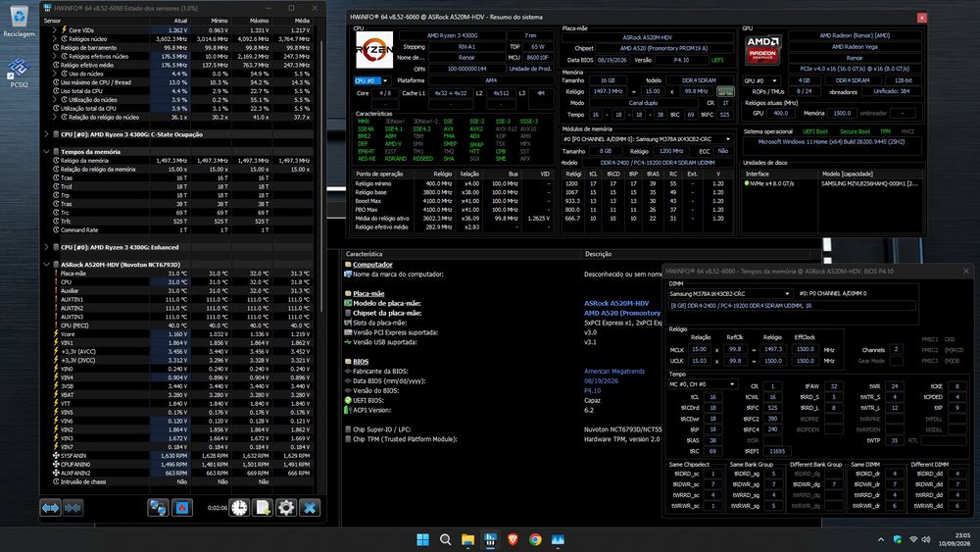The image size is (980, 552).
Task: Click the Sensor column header
Action: click(53, 21)
